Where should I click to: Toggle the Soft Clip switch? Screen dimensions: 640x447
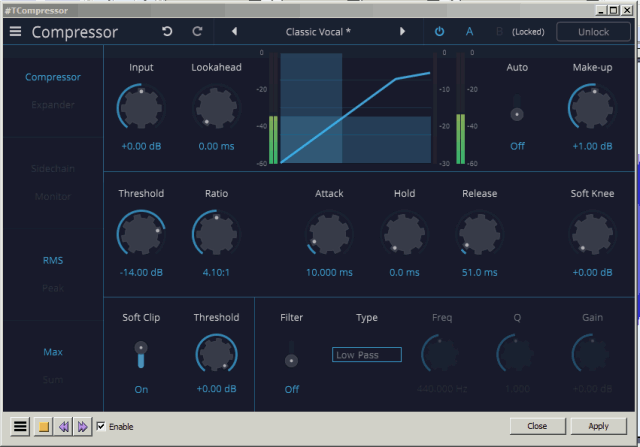pyautogui.click(x=141, y=355)
